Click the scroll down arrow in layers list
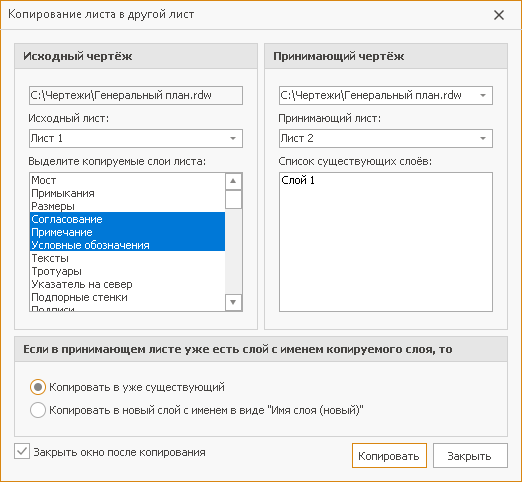Viewport: 522px width, 482px height. coord(233,302)
